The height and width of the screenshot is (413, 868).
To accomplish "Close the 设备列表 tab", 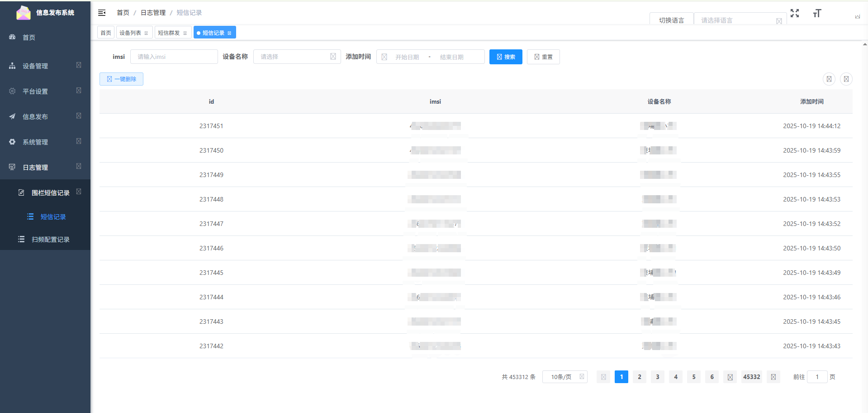I will (146, 33).
